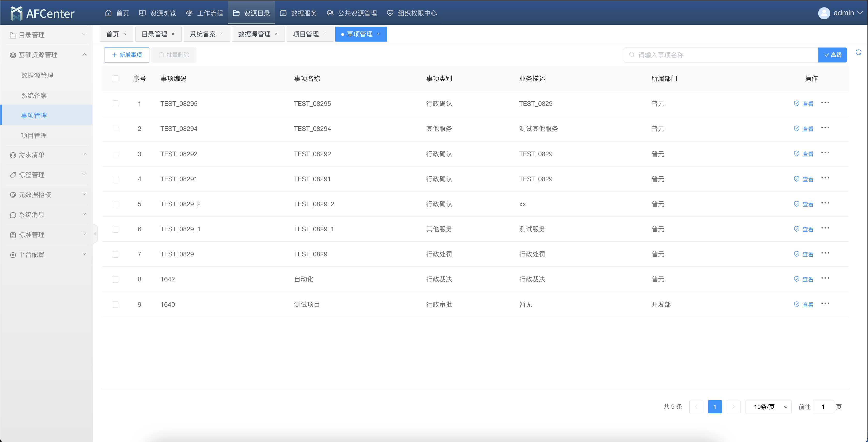Check the checkbox for row TEST_08294
This screenshot has width=868, height=442.
pos(115,129)
